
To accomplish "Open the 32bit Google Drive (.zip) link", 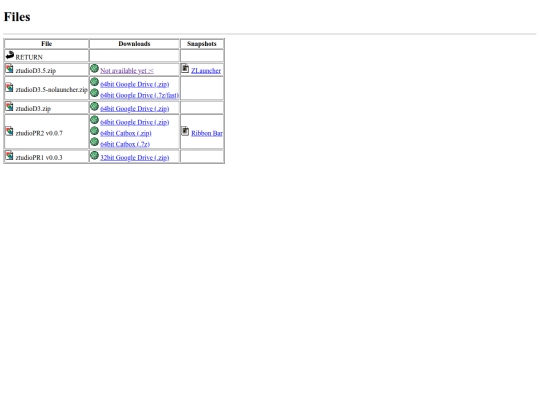I will coord(135,158).
